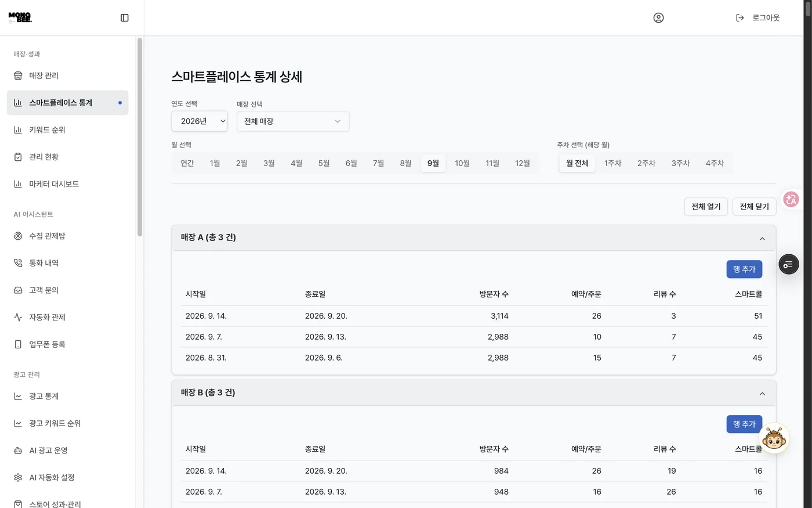This screenshot has width=812, height=508.
Task: Select the 4주차 week option
Action: click(715, 163)
